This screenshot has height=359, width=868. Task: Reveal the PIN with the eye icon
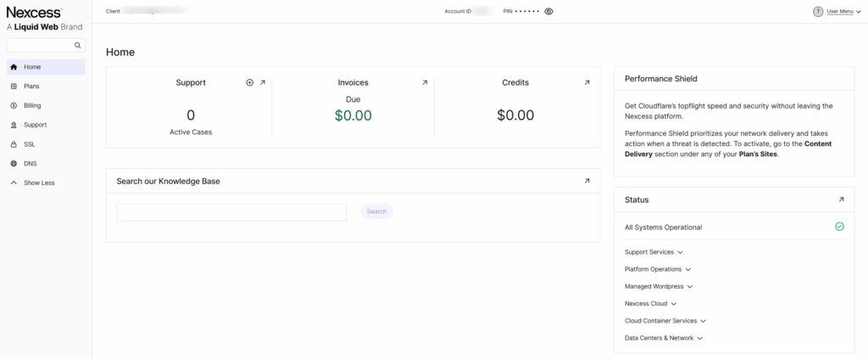[549, 12]
